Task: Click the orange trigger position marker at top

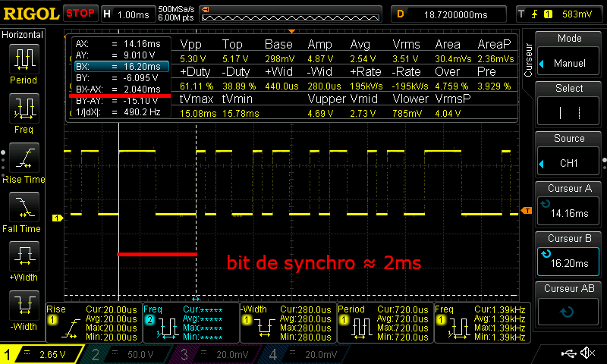Action: pos(291,31)
